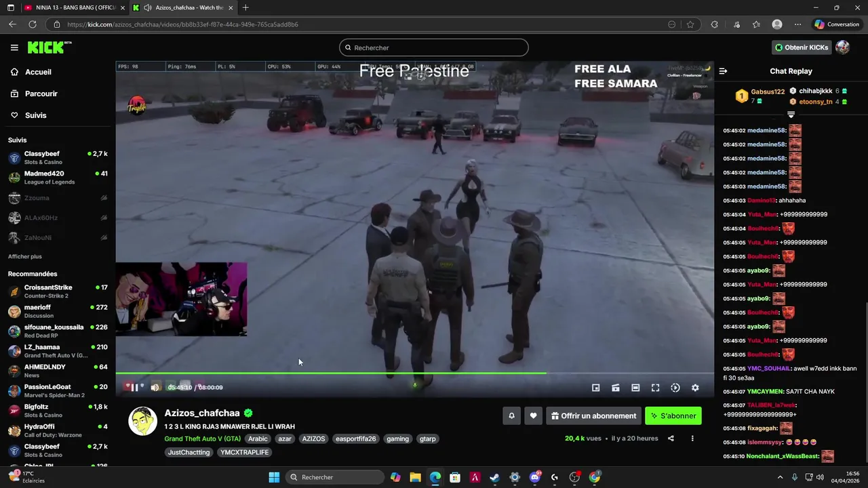Follow channel with heart button

coord(533,416)
